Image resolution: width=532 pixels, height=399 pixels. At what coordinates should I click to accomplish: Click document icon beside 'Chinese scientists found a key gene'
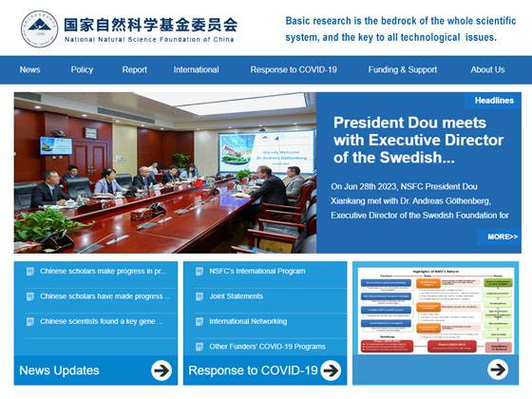(30, 321)
